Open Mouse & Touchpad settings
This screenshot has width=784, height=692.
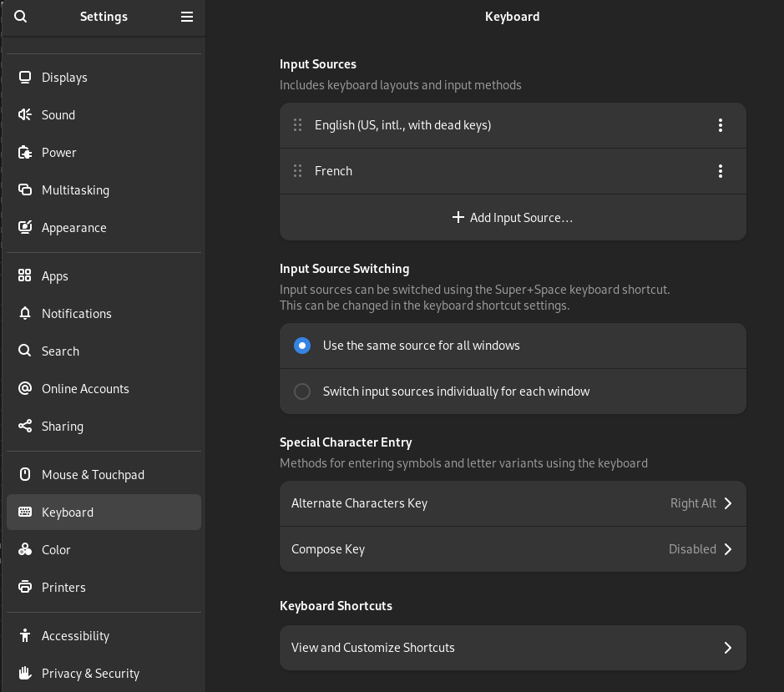tap(104, 474)
